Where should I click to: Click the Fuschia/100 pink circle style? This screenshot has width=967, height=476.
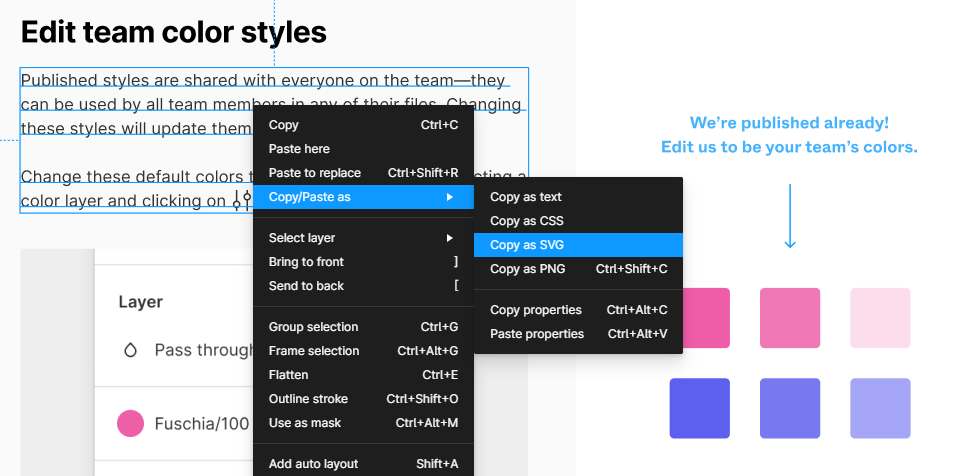tap(131, 424)
